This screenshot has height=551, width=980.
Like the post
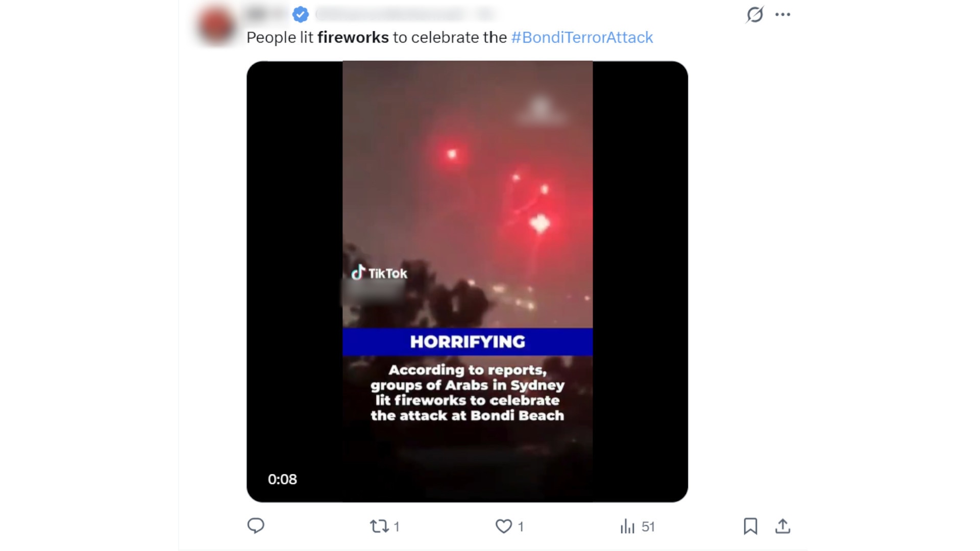pos(503,526)
